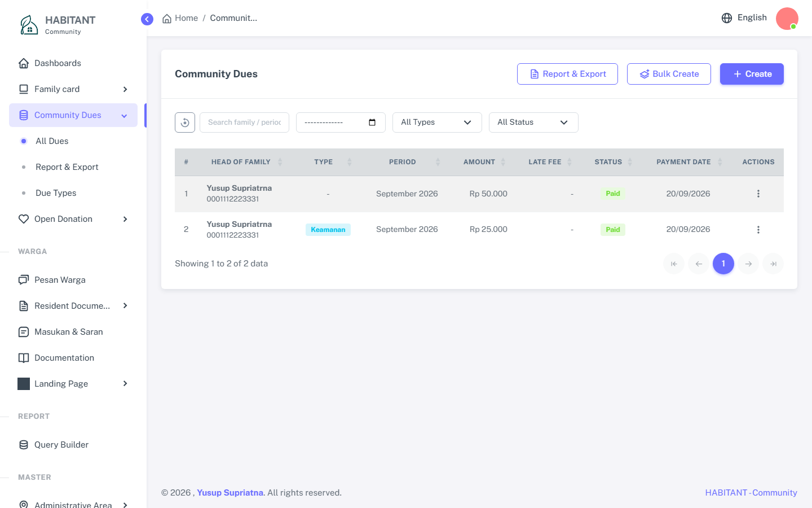The image size is (812, 508).
Task: Sort table by Amount column
Action: pos(484,162)
